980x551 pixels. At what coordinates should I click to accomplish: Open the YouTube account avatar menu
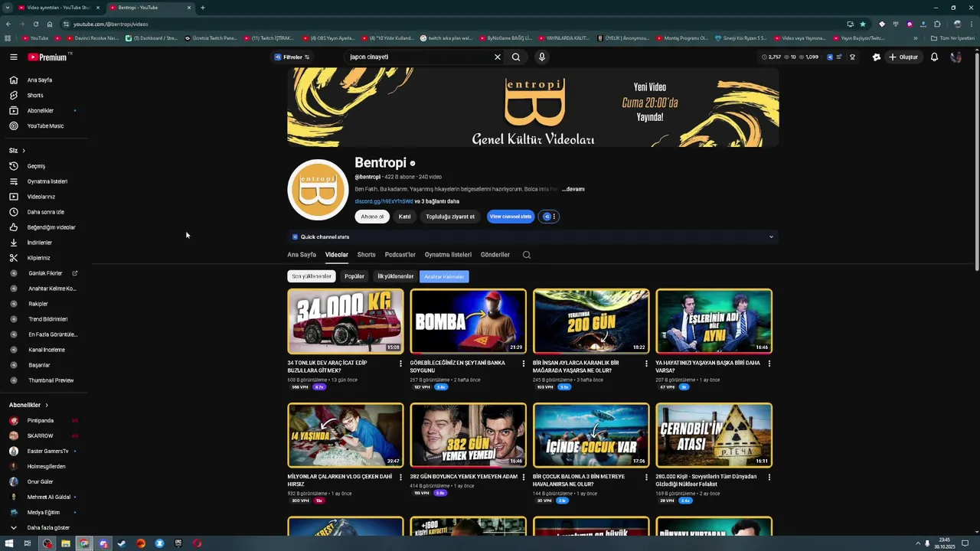click(955, 57)
